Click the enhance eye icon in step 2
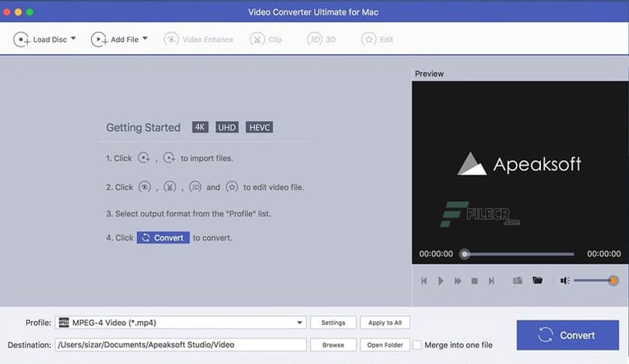 (x=144, y=187)
